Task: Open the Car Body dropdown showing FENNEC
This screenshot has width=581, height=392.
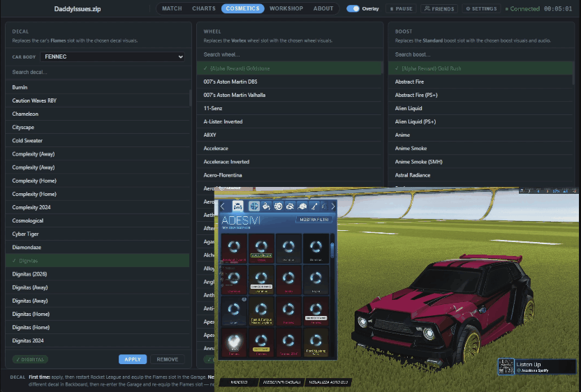Action: coord(112,56)
